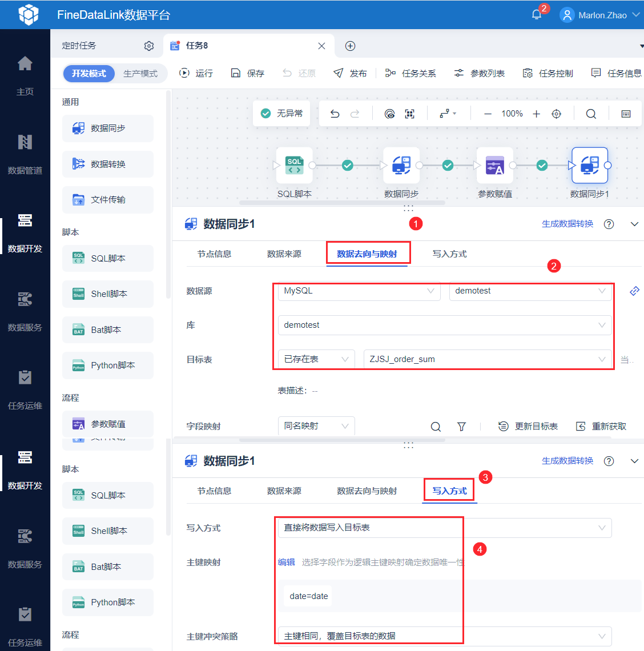Open the 同名映射 field mapping dropdown
This screenshot has width=644, height=651.
pyautogui.click(x=316, y=426)
